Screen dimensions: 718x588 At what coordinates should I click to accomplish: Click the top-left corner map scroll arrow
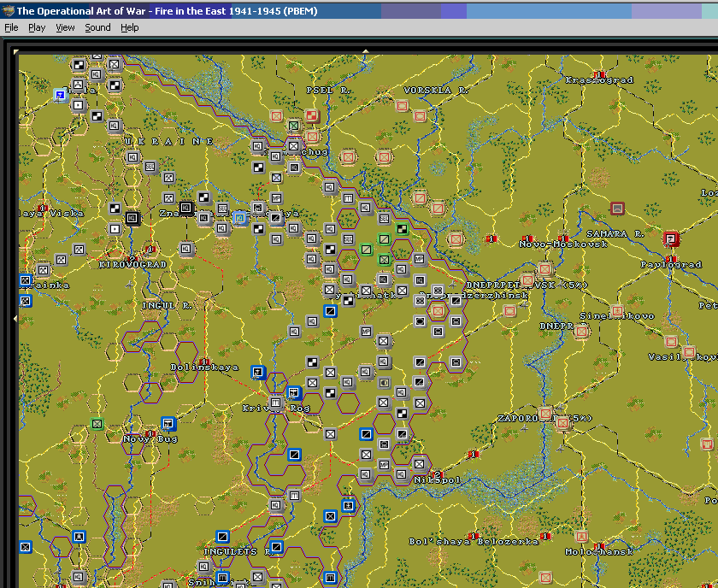click(16, 52)
